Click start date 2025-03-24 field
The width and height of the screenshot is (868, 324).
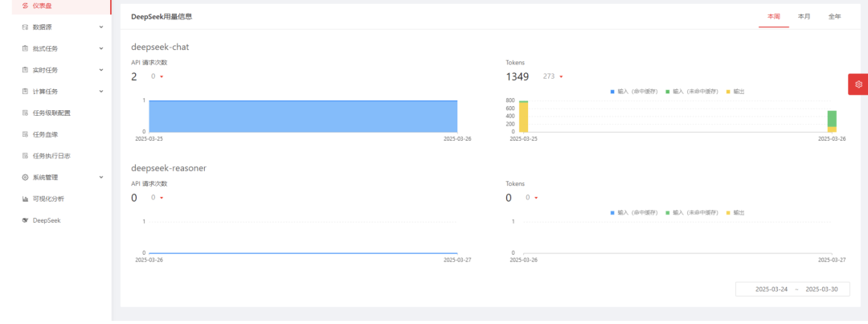[x=772, y=289]
